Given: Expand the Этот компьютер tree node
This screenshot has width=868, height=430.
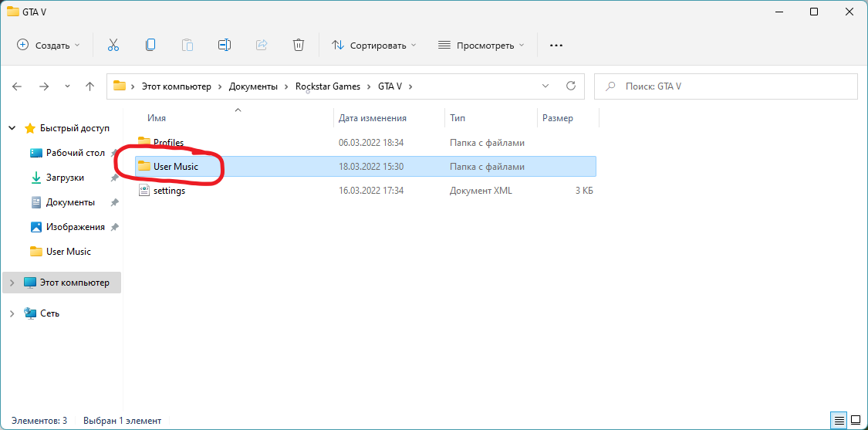Looking at the screenshot, I should click(x=12, y=283).
